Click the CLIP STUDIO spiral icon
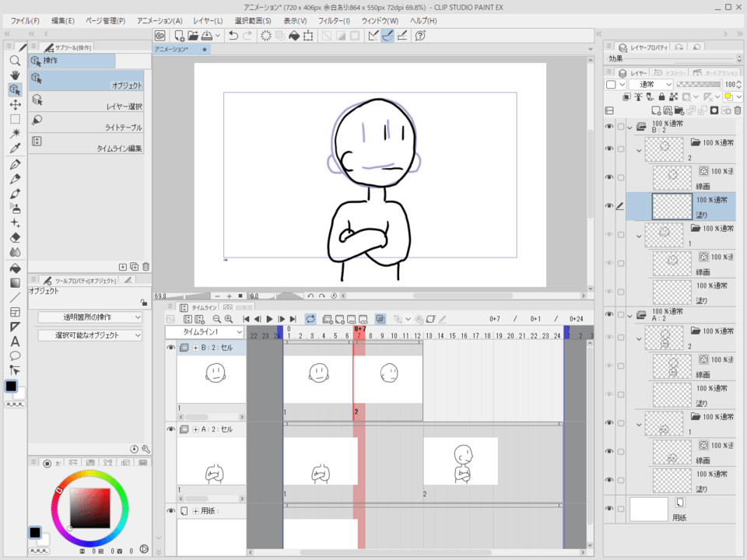The height and width of the screenshot is (560, 747). [x=160, y=36]
